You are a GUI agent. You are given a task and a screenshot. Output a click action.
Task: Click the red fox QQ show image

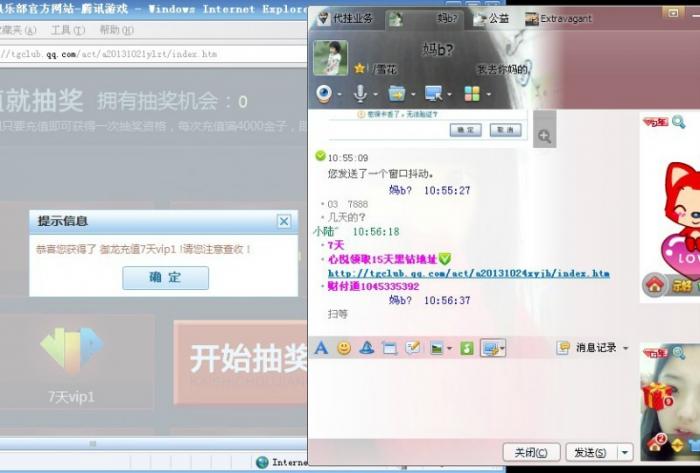click(676, 219)
